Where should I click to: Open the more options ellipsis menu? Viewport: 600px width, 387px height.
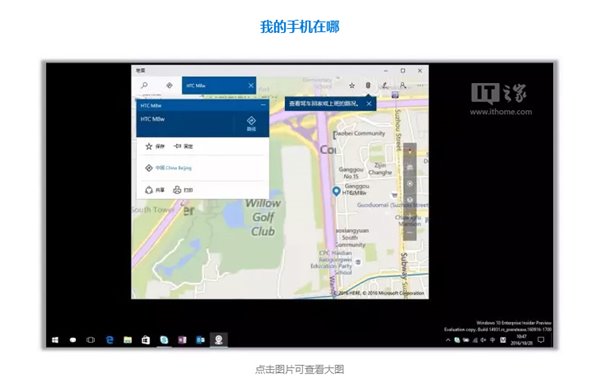420,85
